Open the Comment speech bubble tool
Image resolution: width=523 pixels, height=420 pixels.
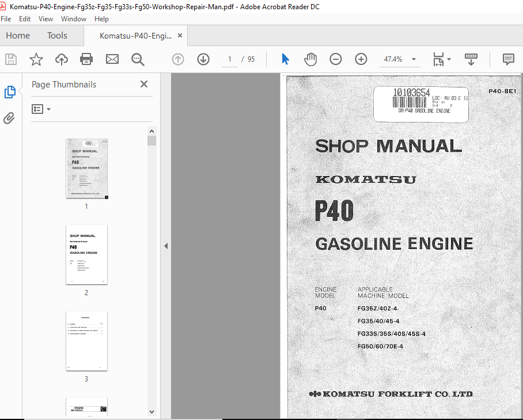pos(509,59)
